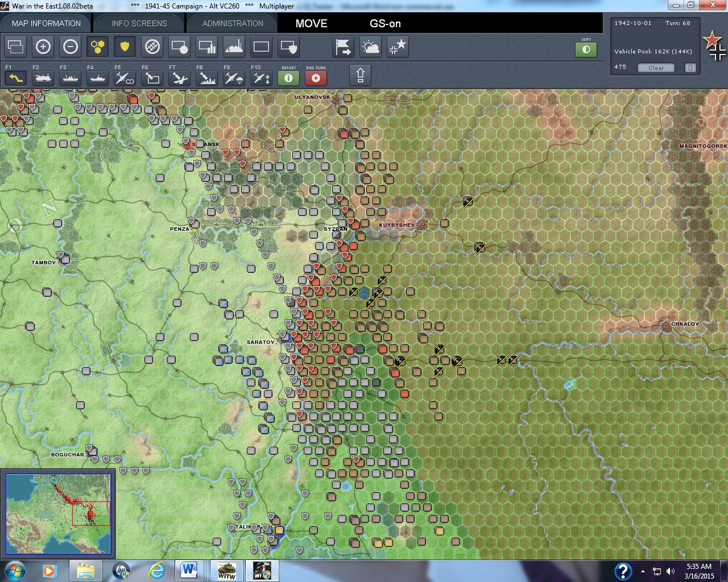Click the Soviet star and German cross emblem
Viewport: 728px width, 582px height.
click(714, 45)
